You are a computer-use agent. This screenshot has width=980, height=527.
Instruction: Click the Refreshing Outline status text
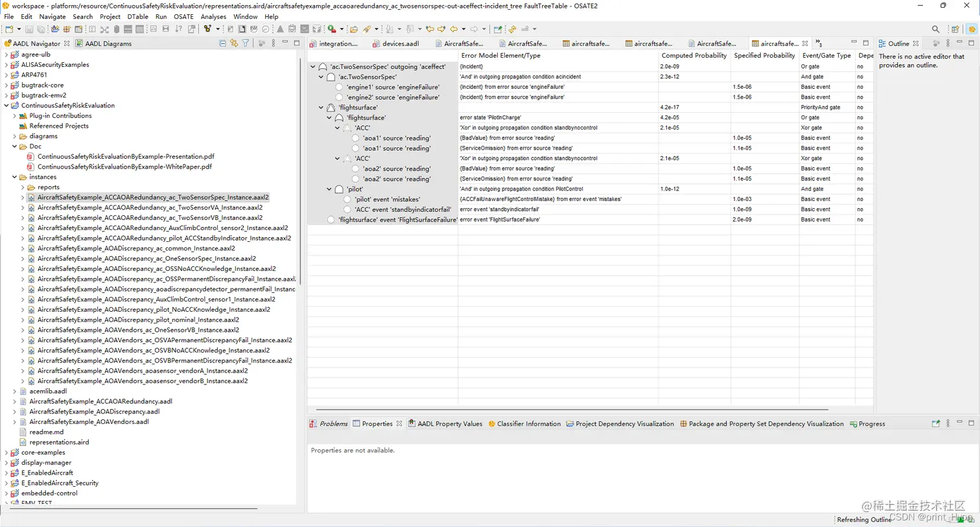tap(864, 520)
